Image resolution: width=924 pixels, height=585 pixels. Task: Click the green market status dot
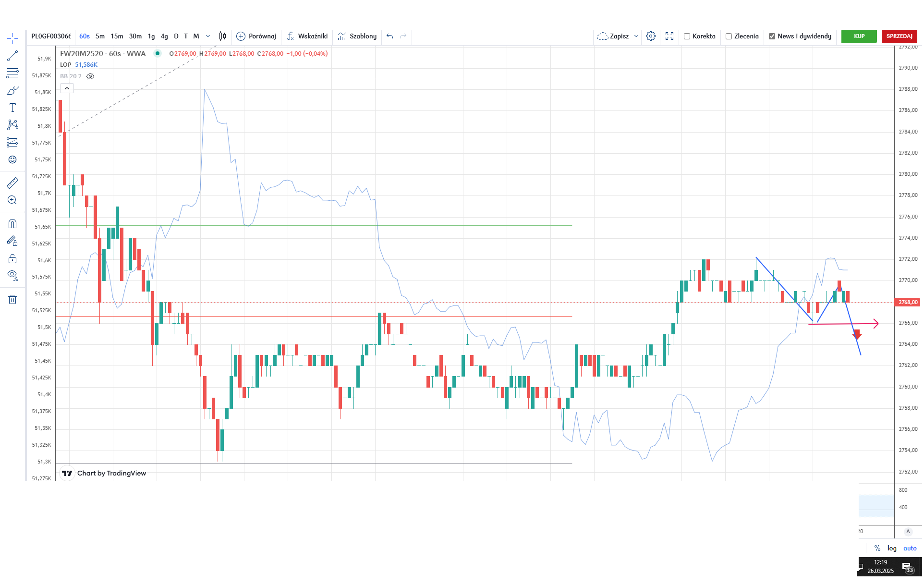click(x=158, y=53)
